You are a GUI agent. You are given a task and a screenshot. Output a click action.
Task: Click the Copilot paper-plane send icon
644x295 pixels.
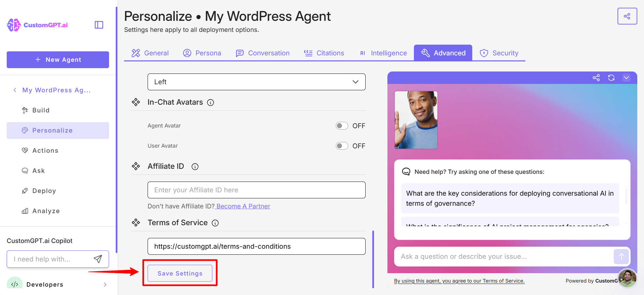pyautogui.click(x=98, y=259)
